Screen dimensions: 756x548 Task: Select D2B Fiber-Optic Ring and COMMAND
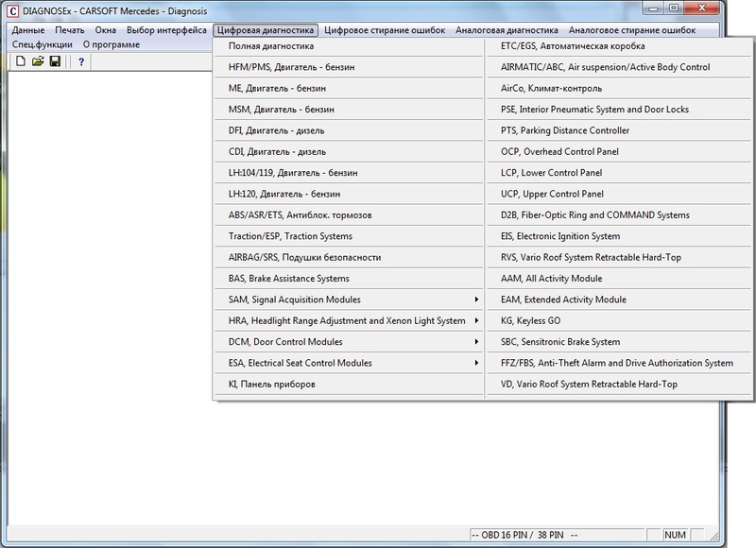pyautogui.click(x=619, y=215)
